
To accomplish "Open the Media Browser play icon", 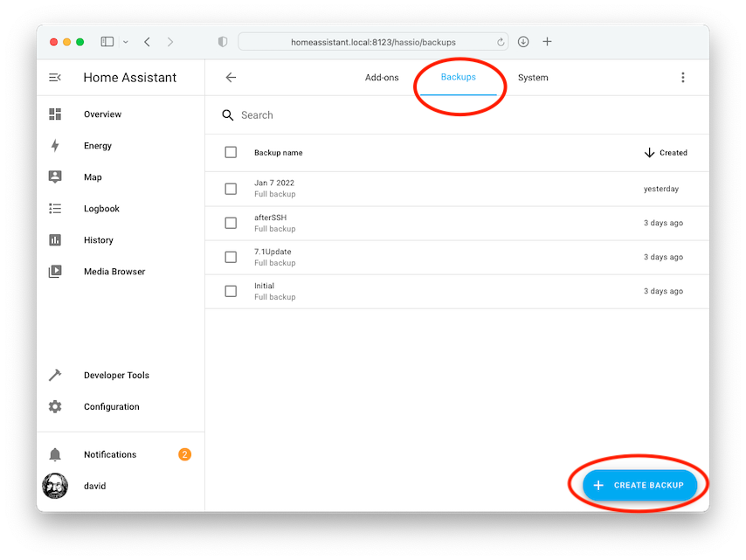I will coord(55,271).
